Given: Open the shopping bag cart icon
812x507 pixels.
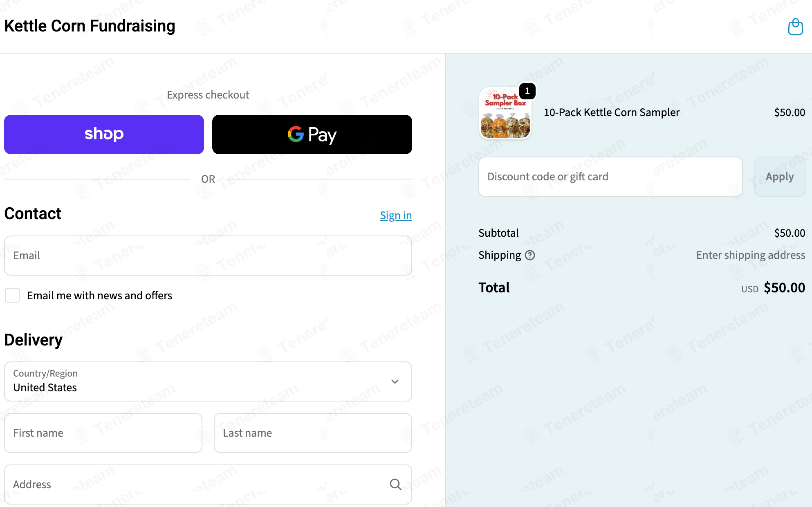Looking at the screenshot, I should click(x=795, y=27).
